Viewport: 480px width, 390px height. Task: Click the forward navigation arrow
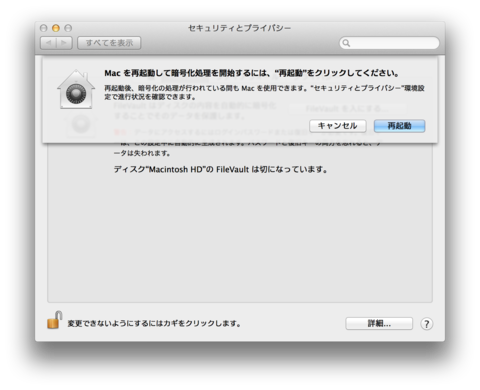coord(64,43)
